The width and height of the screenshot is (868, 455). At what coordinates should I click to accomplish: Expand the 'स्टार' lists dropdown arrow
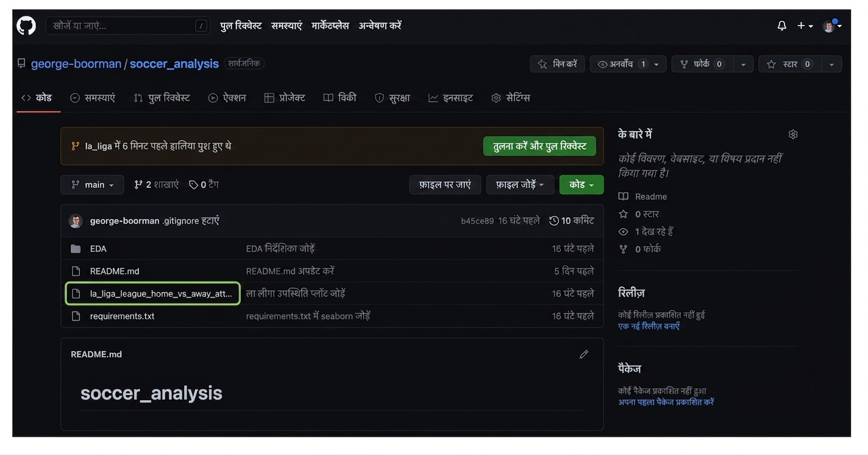tap(831, 64)
